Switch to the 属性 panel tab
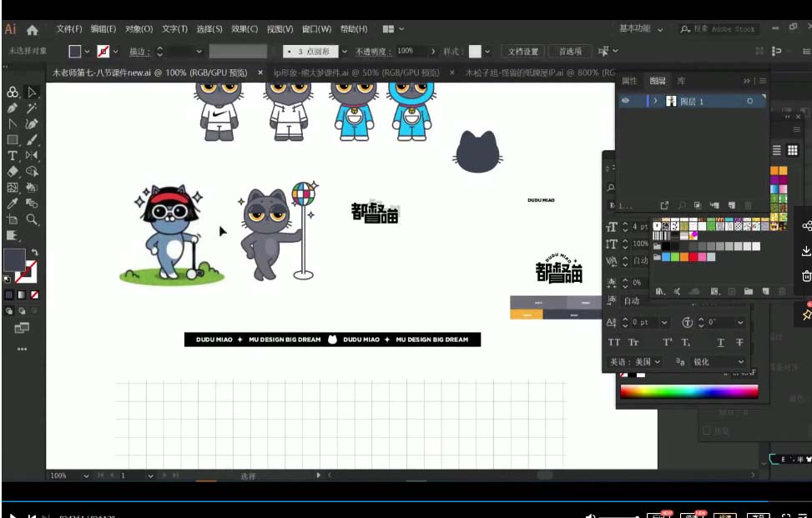The width and height of the screenshot is (812, 518). tap(629, 81)
